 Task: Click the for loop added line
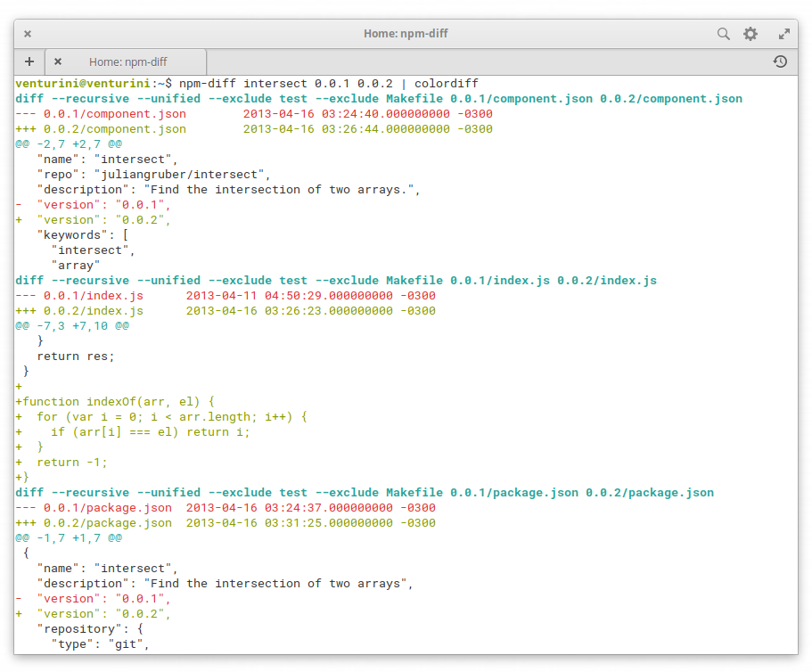tap(161, 417)
